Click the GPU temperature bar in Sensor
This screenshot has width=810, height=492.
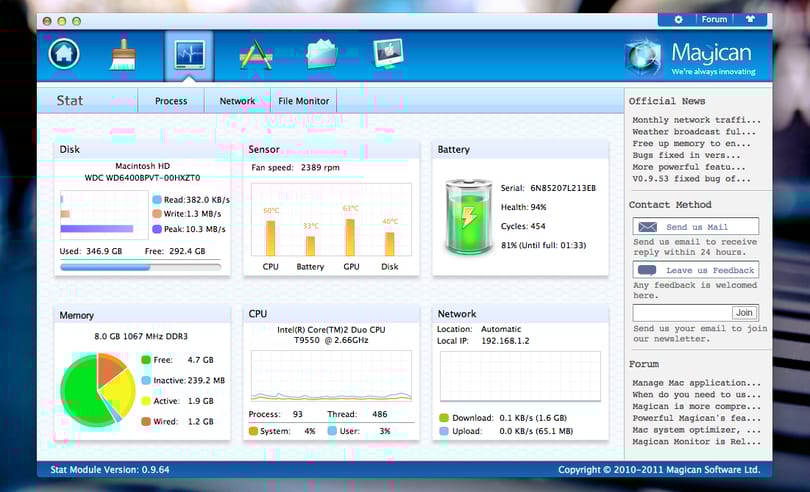(350, 237)
